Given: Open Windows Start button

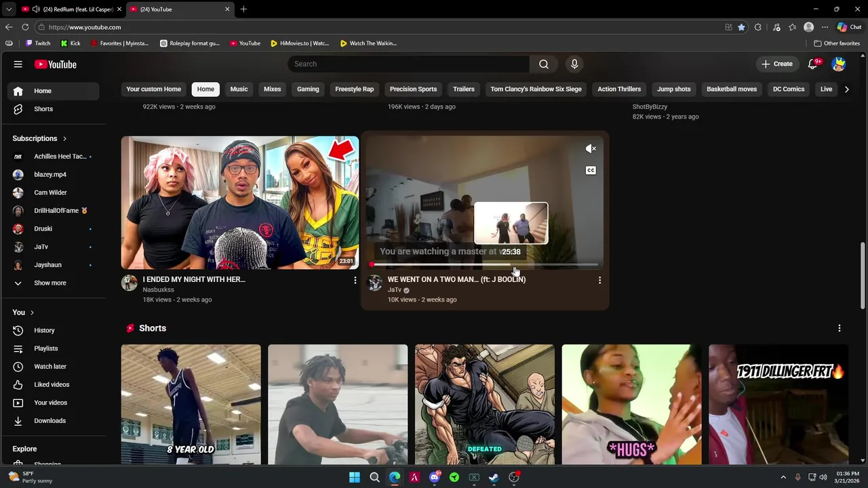Looking at the screenshot, I should (355, 477).
